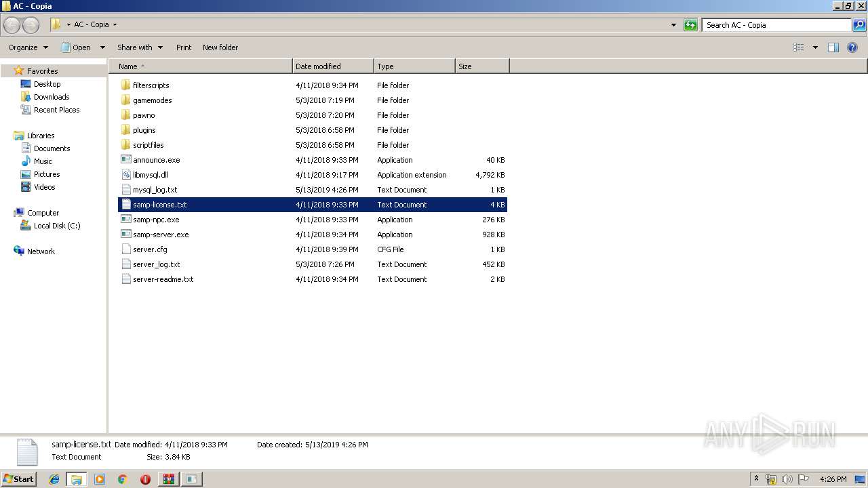868x488 pixels.
Task: Open the Videos library
Action: (45, 187)
